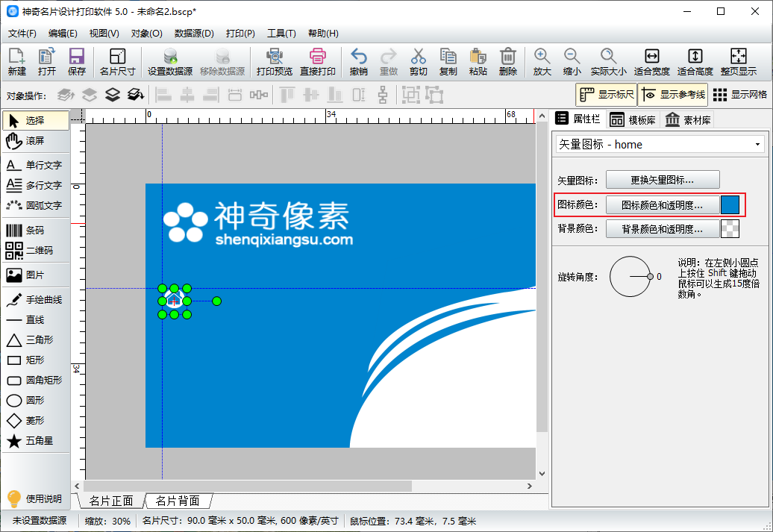The image size is (773, 532).
Task: Toggle 显示参考线 guide lines display
Action: coord(673,95)
